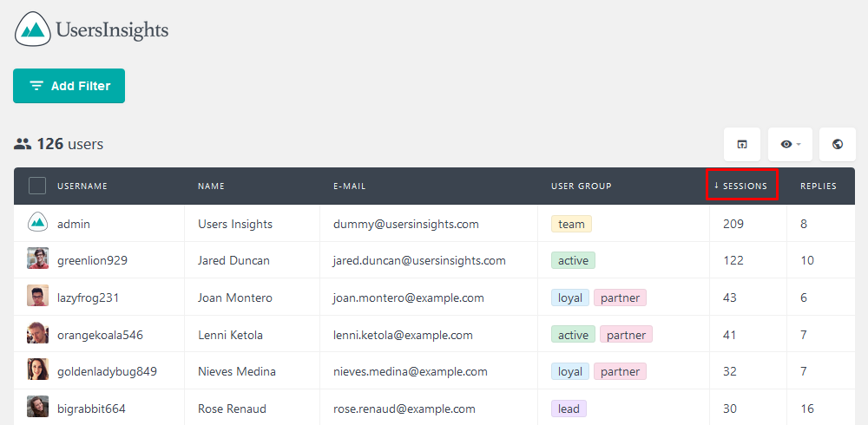Image resolution: width=868 pixels, height=425 pixels.
Task: Sort by the Replies column header
Action: tap(819, 186)
